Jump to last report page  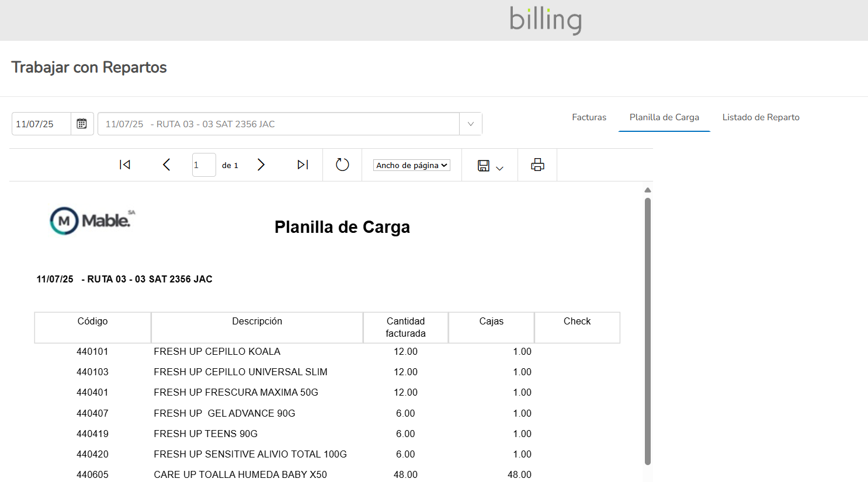tap(303, 165)
